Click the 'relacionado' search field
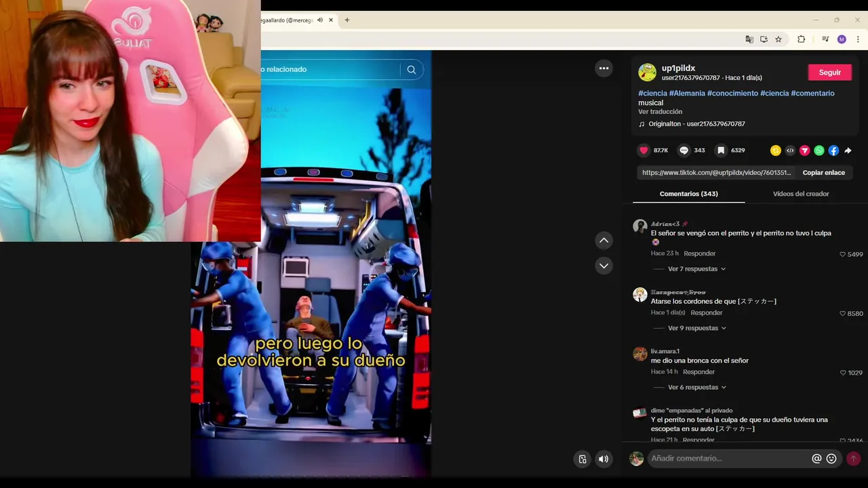The height and width of the screenshot is (488, 868). coord(330,69)
